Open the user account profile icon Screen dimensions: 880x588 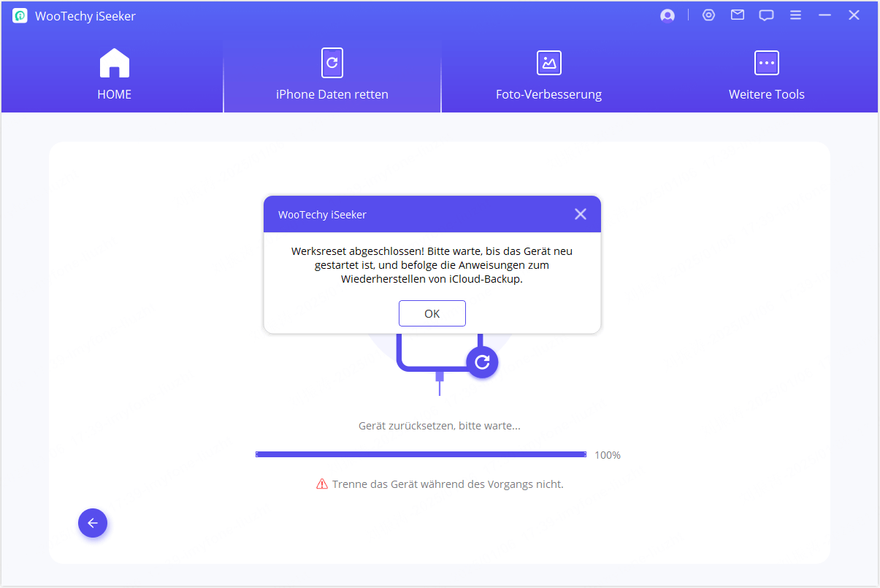(x=667, y=15)
